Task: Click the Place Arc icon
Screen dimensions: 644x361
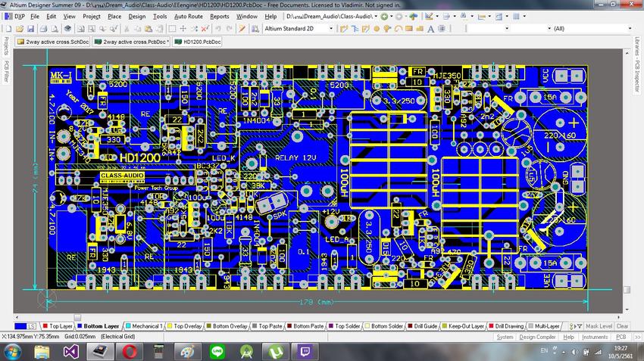Action: (x=398, y=29)
